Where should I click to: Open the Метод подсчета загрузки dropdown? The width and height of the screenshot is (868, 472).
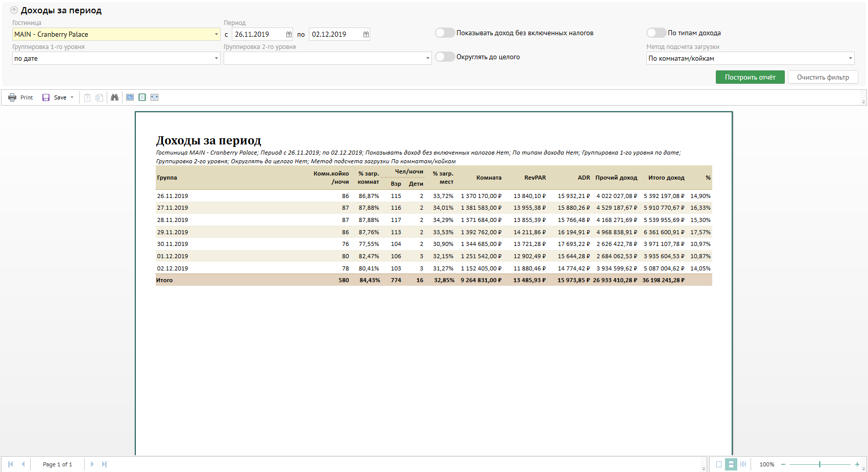[851, 58]
